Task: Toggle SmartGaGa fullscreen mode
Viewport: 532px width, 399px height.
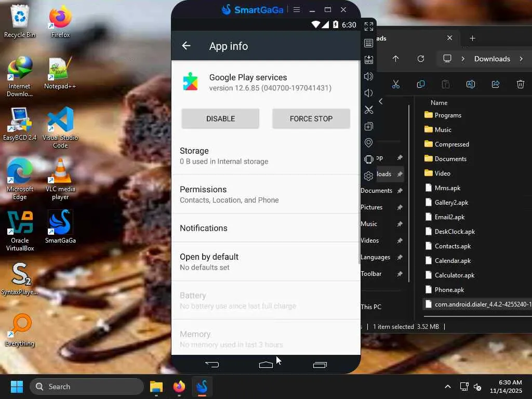Action: (369, 26)
